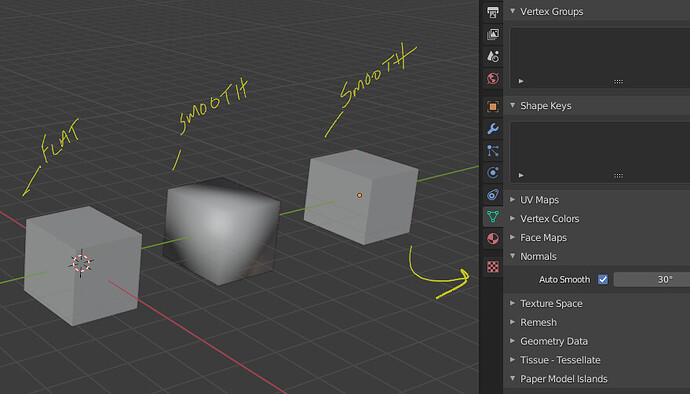The height and width of the screenshot is (394, 690).
Task: Click the 30° Auto Smooth angle field
Action: coord(652,280)
